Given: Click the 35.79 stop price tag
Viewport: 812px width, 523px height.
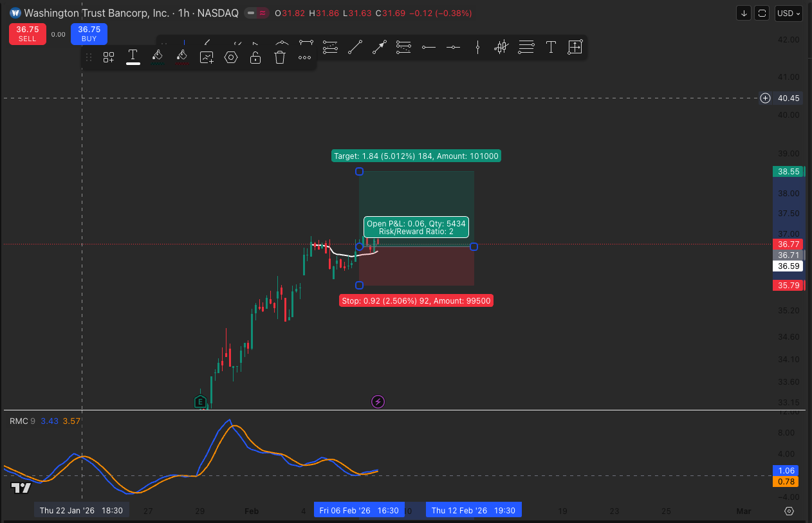Looking at the screenshot, I should click(788, 286).
